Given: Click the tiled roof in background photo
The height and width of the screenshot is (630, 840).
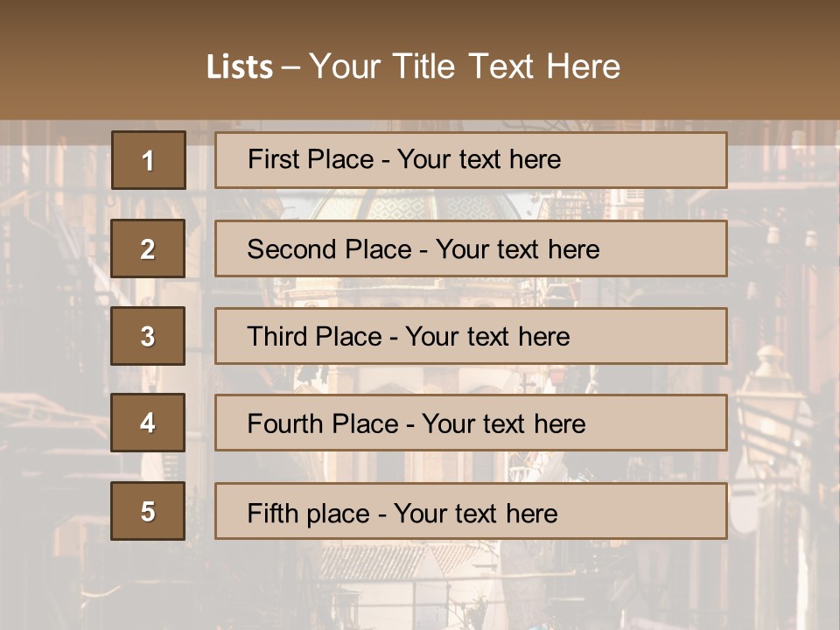Looking at the screenshot, I should coord(396,562).
